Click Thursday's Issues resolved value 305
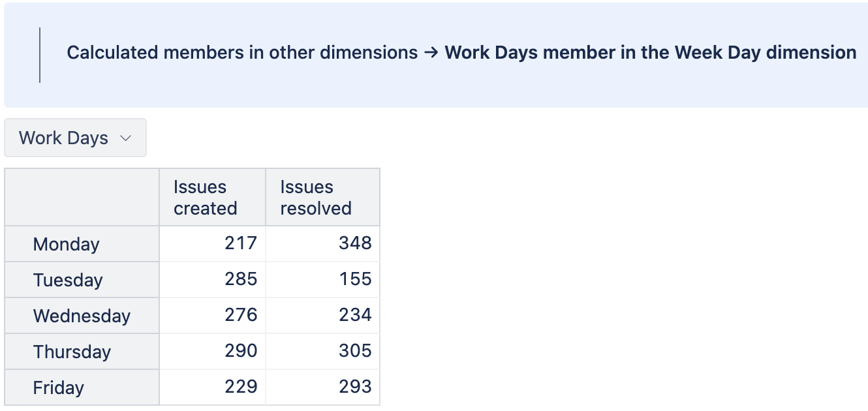868x411 pixels. (355, 351)
